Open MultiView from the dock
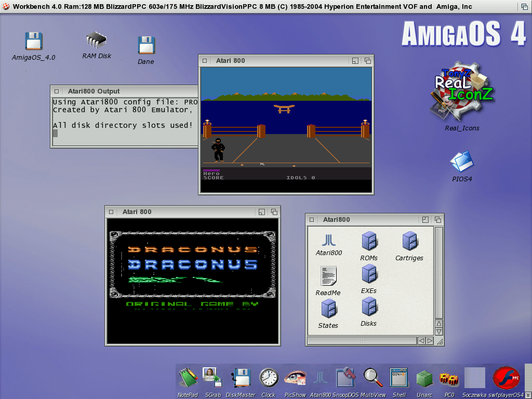 [x=373, y=378]
